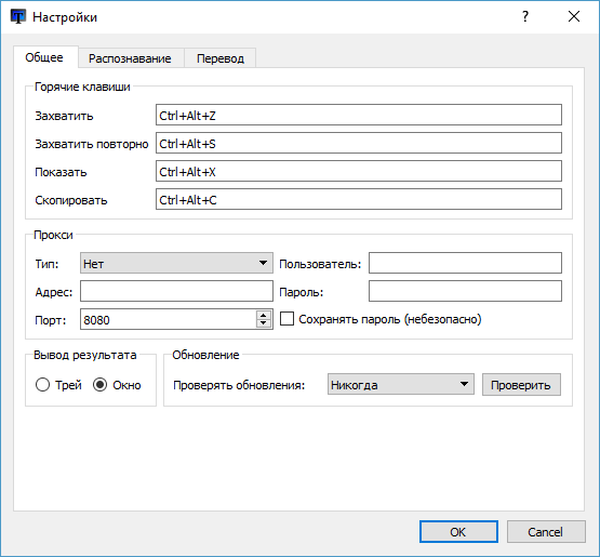Close the Настройки dialog window

573,17
